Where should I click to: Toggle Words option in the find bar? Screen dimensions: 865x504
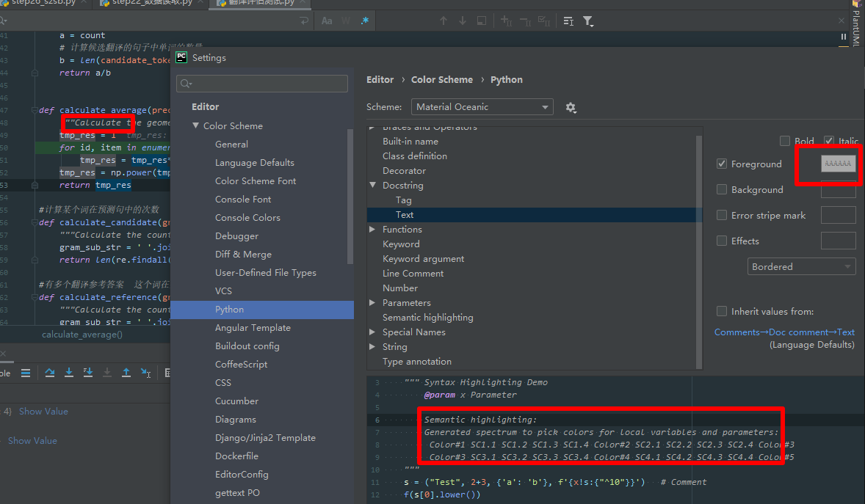pyautogui.click(x=346, y=21)
